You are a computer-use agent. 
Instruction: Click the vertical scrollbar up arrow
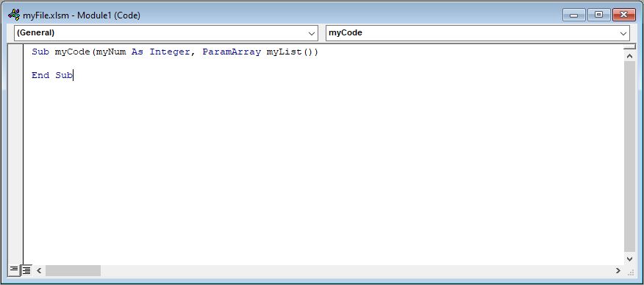pyautogui.click(x=629, y=56)
